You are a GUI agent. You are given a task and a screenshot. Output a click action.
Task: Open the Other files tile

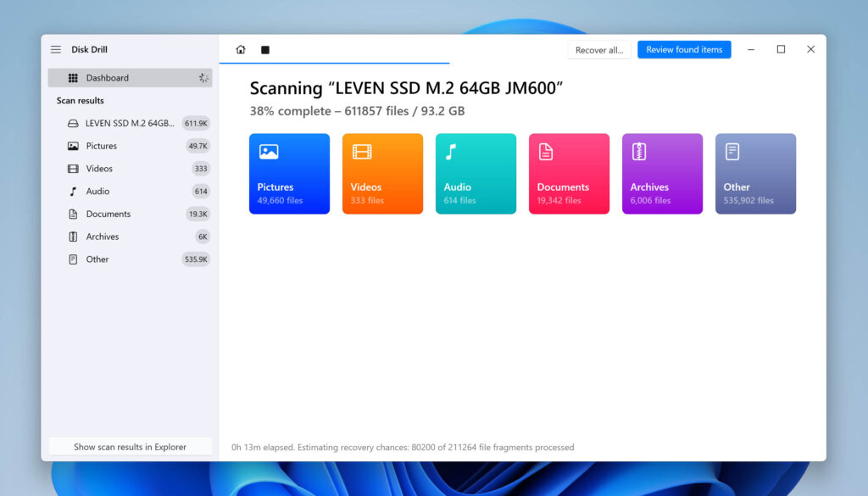[x=755, y=174]
